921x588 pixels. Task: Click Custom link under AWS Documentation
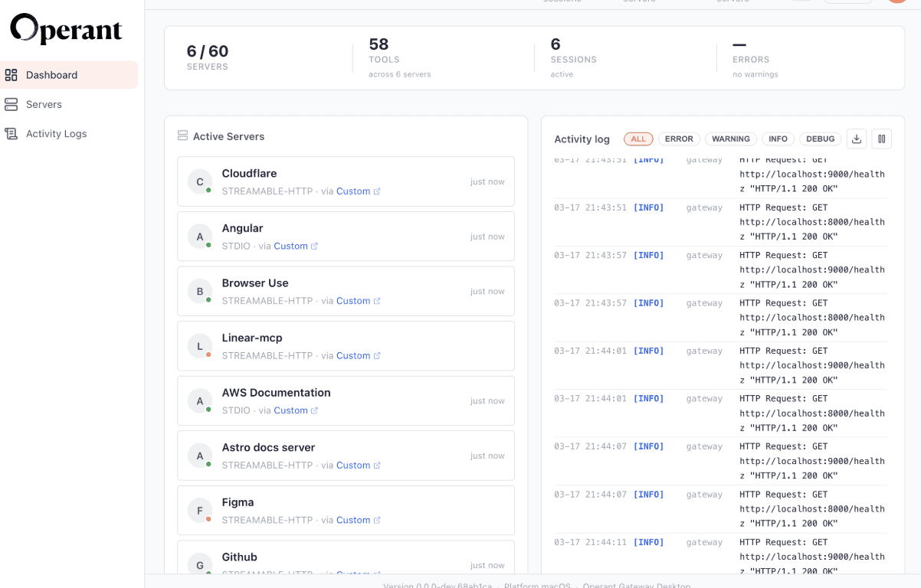click(x=290, y=410)
